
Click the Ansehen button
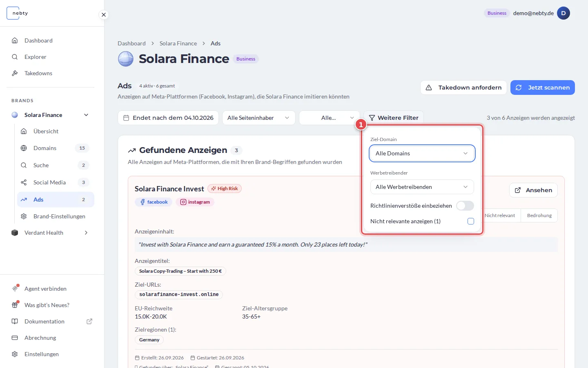click(x=533, y=190)
